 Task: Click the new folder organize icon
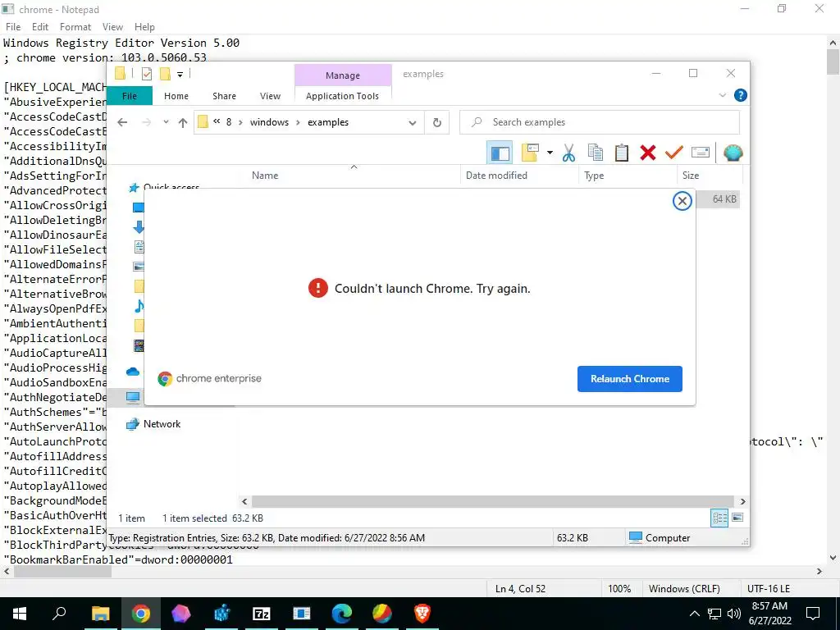530,153
